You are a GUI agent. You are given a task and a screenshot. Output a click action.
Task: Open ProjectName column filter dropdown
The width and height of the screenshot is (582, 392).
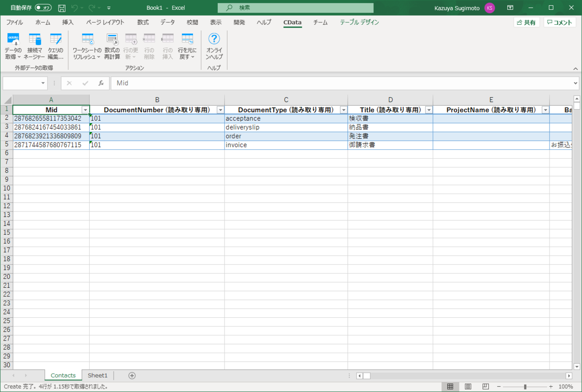coord(545,110)
